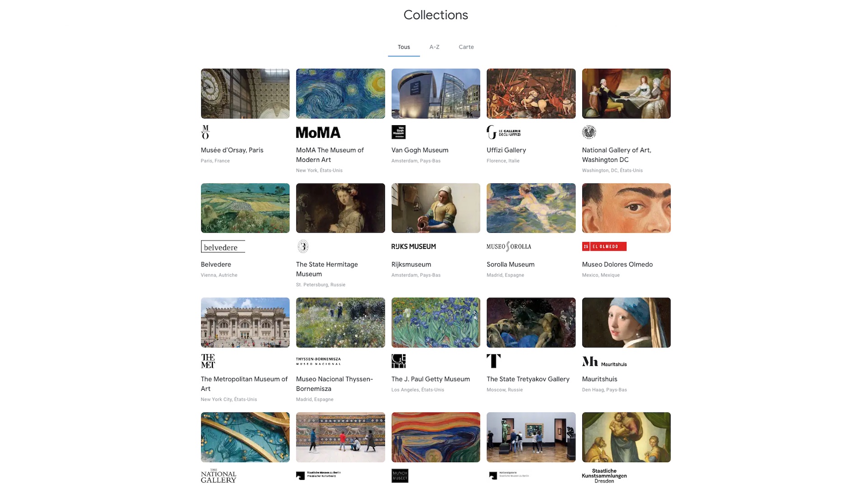Click the Thyssen-Bornemisza Museo Nacional logo
This screenshot has width=868, height=488.
[x=318, y=361]
